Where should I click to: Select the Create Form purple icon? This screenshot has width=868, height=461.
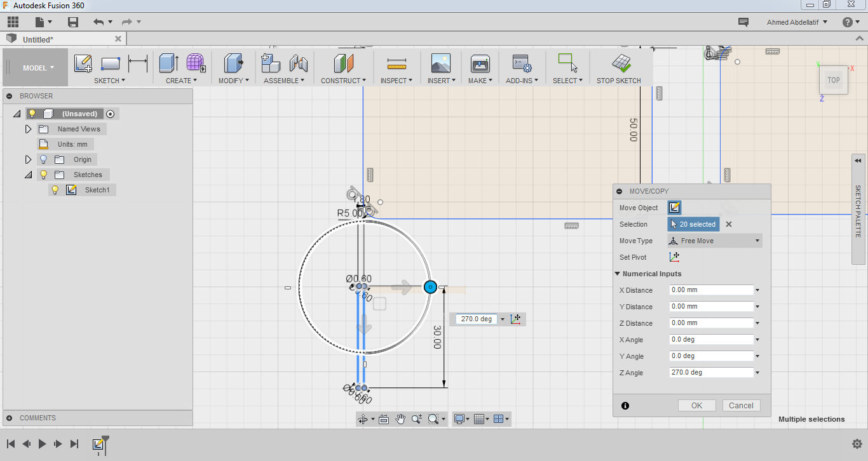(196, 63)
